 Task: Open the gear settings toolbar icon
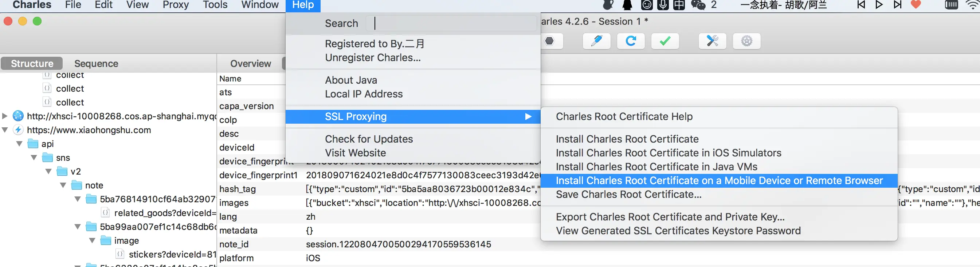747,41
